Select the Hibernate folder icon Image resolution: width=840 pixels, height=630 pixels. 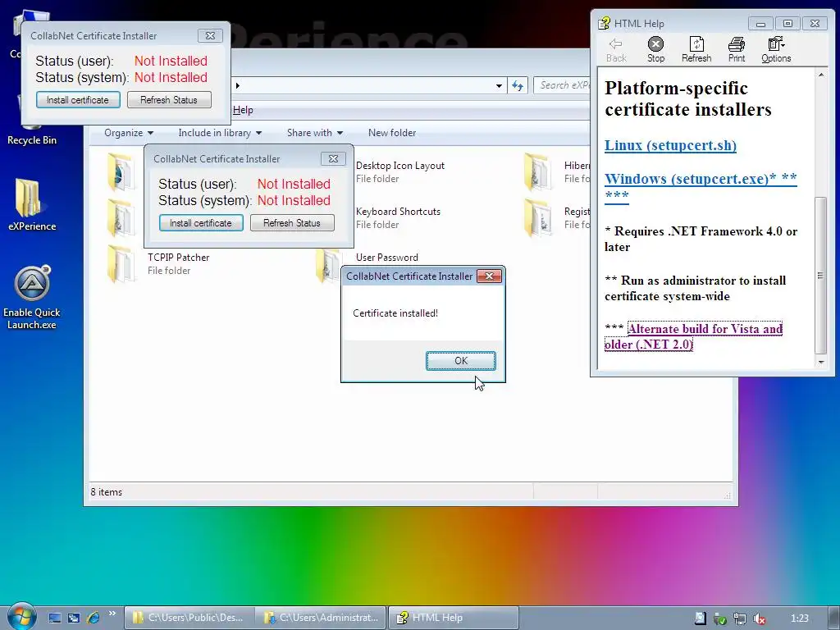pos(538,171)
